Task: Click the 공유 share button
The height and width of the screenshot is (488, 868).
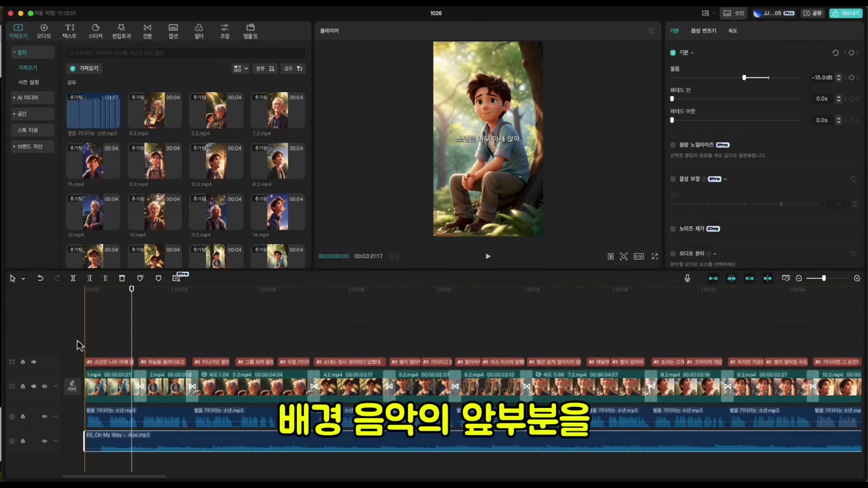Action: tap(813, 13)
